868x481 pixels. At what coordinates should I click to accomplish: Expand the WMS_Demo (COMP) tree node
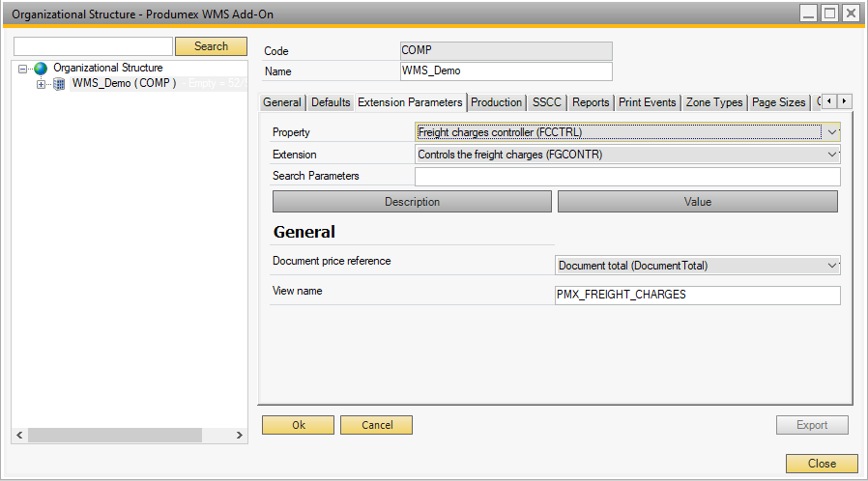pyautogui.click(x=41, y=84)
